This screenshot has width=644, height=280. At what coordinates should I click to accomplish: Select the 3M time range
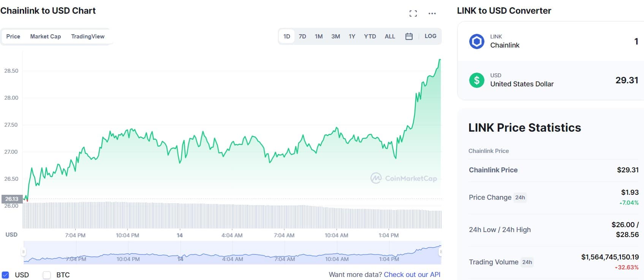click(335, 37)
